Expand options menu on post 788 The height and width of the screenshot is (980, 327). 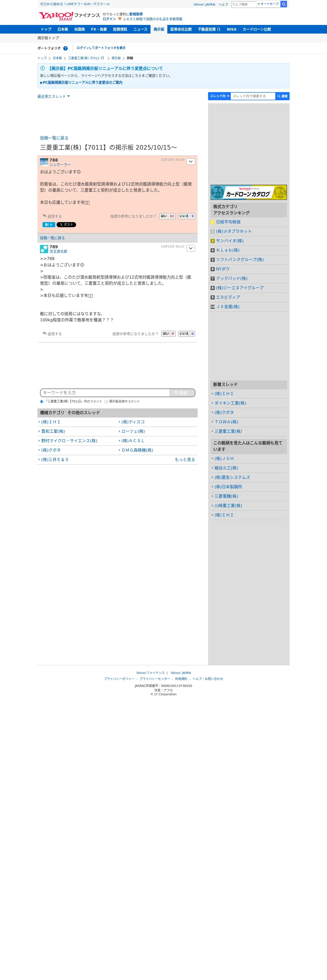coord(191,162)
